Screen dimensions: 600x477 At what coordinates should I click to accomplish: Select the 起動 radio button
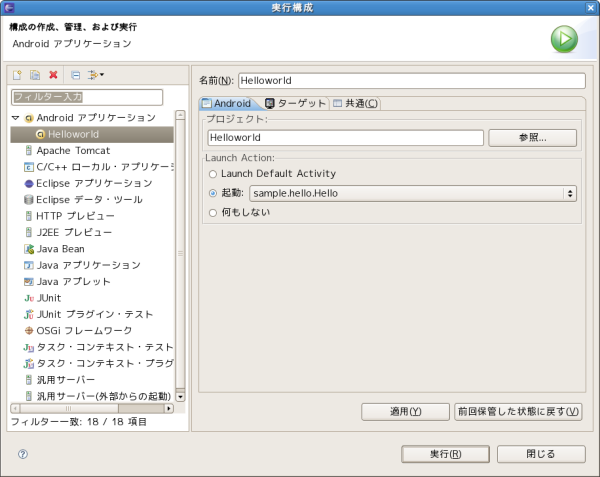[212, 193]
